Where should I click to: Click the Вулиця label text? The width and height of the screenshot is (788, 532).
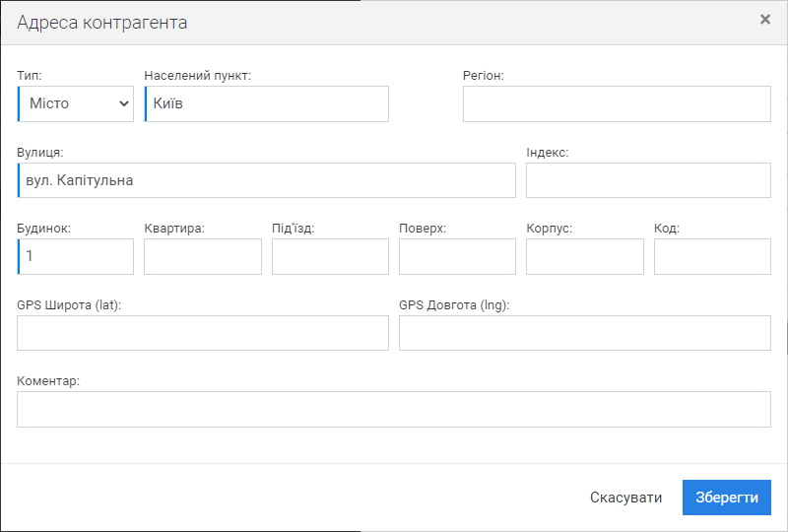pyautogui.click(x=40, y=153)
